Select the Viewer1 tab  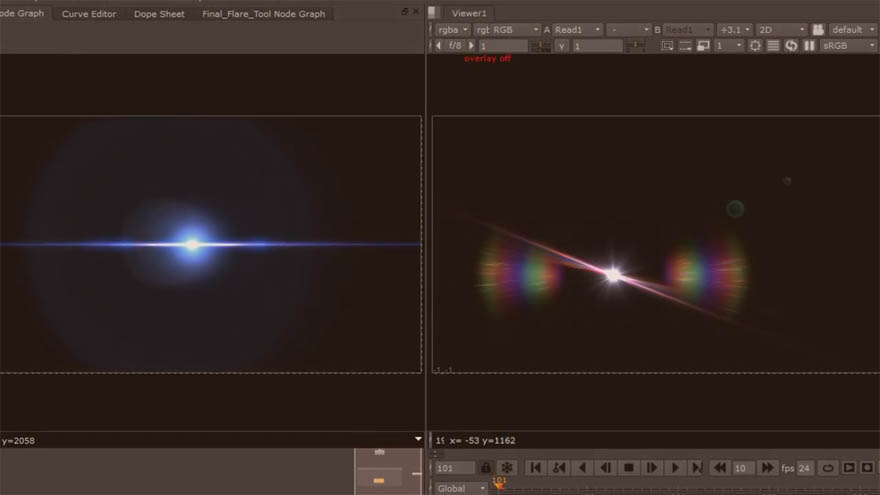(x=469, y=13)
